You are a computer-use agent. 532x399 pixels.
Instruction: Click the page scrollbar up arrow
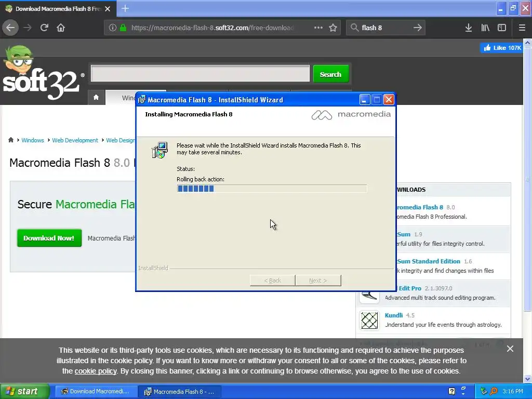click(x=528, y=43)
